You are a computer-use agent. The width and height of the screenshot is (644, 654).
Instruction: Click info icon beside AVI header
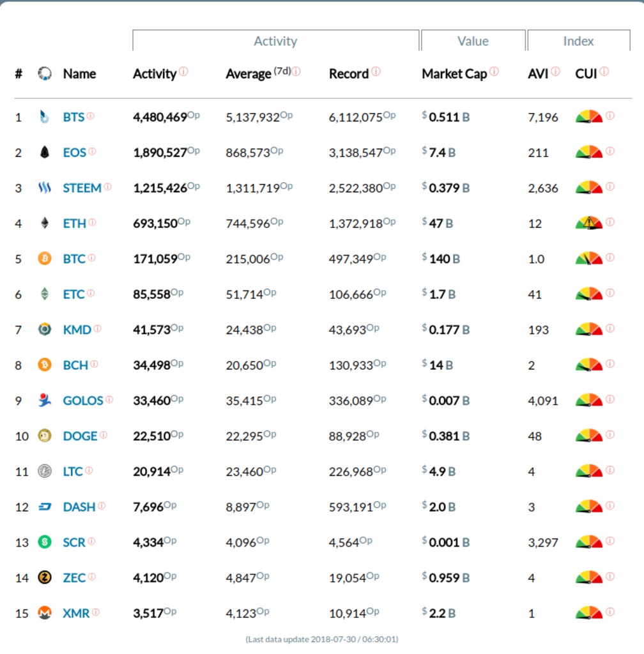click(556, 72)
